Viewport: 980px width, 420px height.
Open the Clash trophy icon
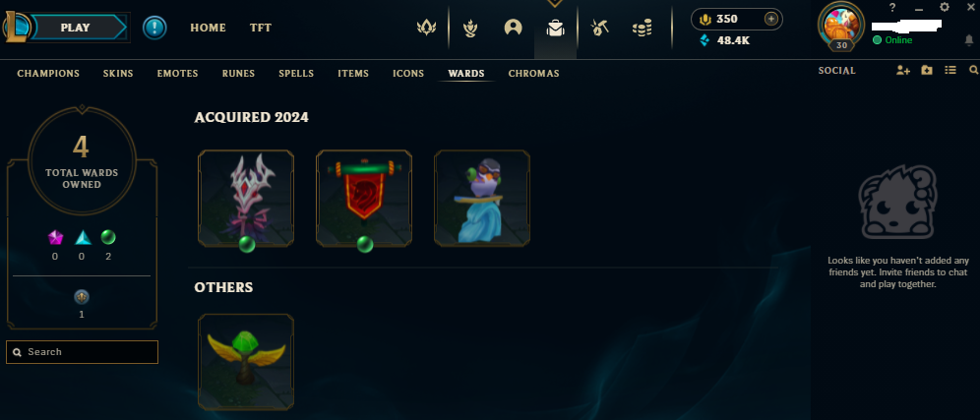tap(470, 28)
